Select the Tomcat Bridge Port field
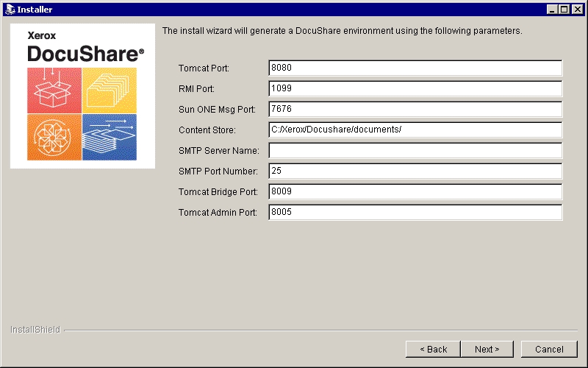The image size is (588, 368). [x=415, y=192]
